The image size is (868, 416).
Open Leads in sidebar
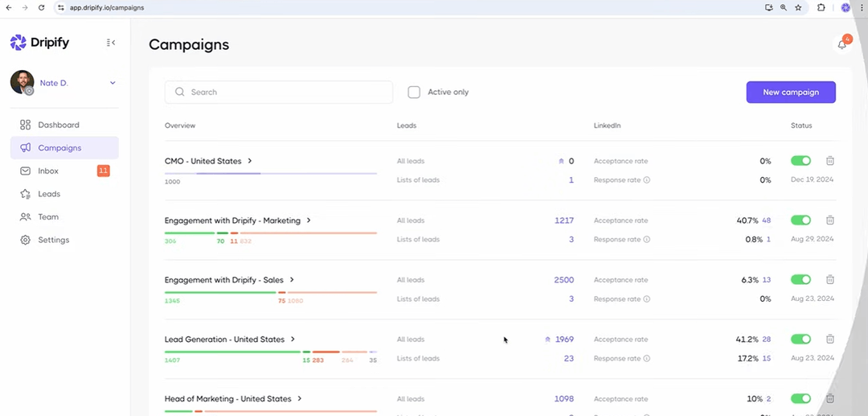64,194
